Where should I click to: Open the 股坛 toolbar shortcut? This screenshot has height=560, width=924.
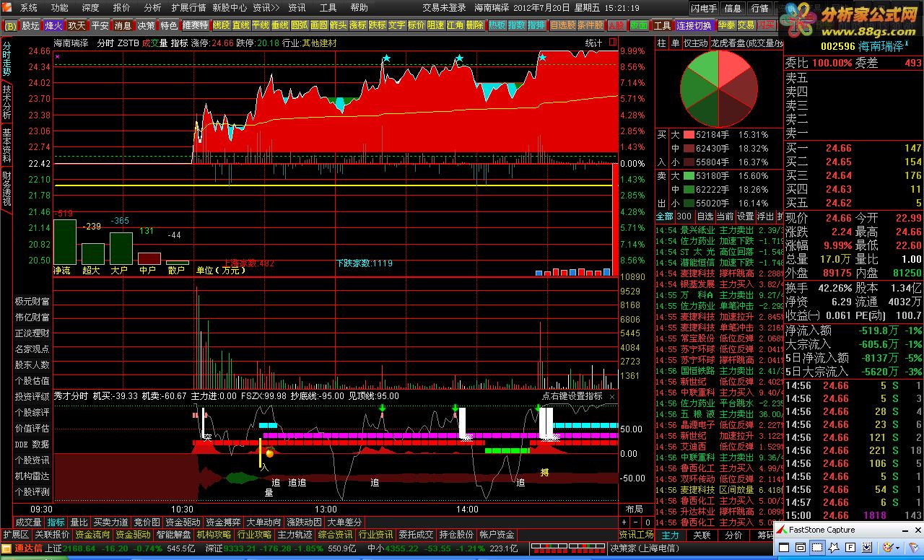pos(30,25)
